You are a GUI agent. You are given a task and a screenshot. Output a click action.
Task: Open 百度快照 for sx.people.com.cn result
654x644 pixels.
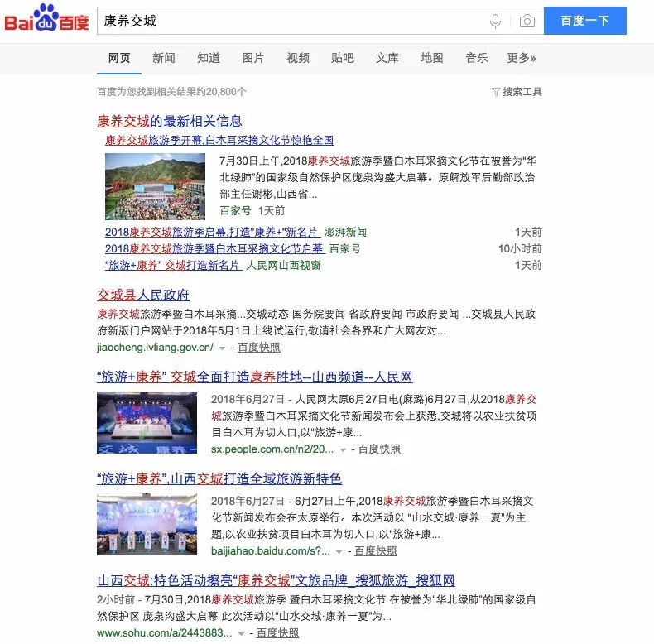click(x=379, y=449)
